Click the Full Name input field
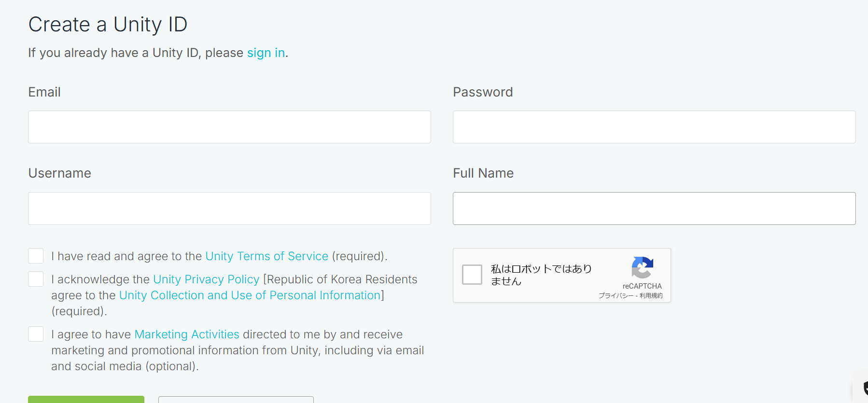Screen dimensions: 868x403 pos(654,208)
